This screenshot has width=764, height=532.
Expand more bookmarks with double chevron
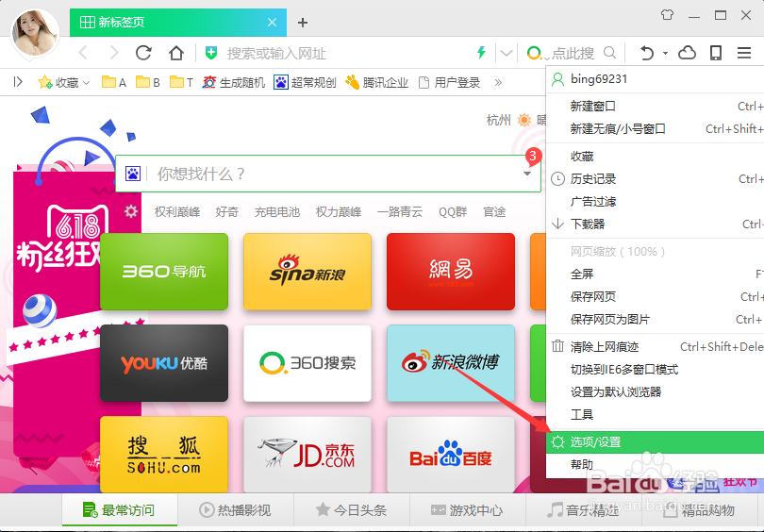(x=498, y=82)
